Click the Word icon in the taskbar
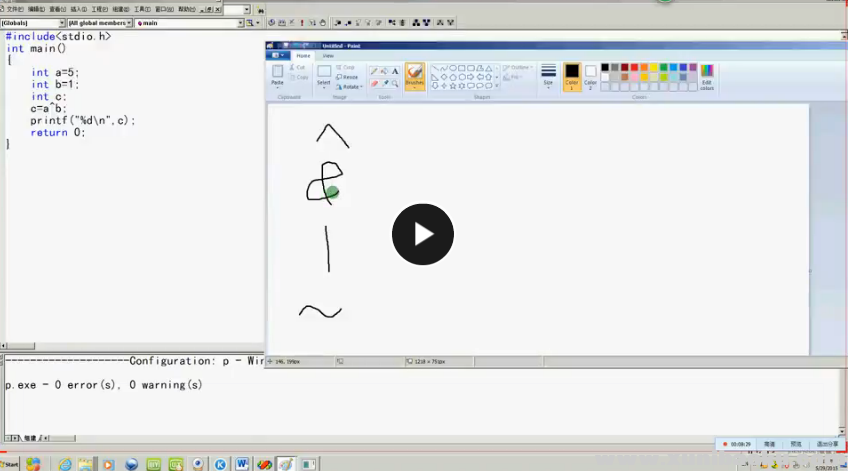Image resolution: width=848 pixels, height=471 pixels. pos(242,464)
